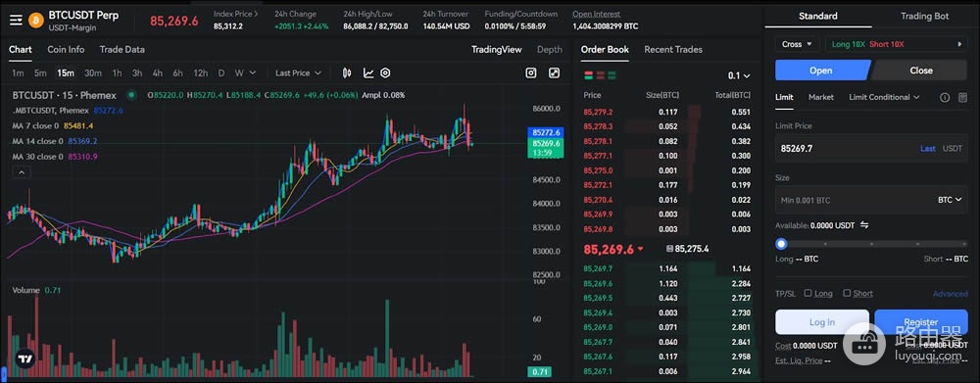This screenshot has width=980, height=383.
Task: Click ask price 85,279.2 in order book
Action: [x=598, y=113]
